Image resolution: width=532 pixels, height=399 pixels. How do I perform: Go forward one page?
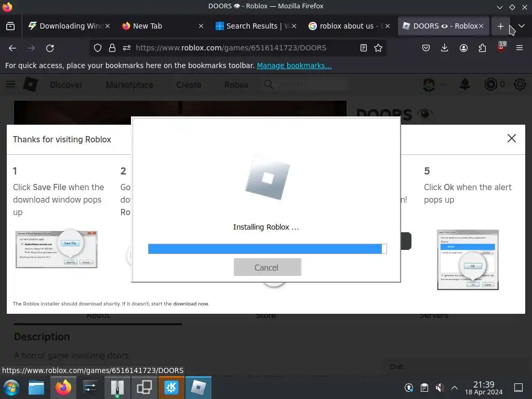[31, 48]
